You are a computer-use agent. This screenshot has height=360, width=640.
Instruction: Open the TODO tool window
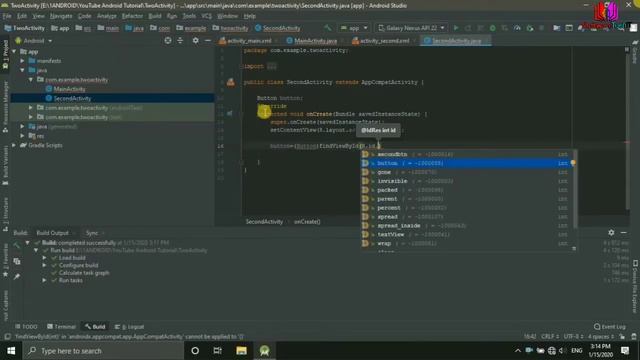27,327
